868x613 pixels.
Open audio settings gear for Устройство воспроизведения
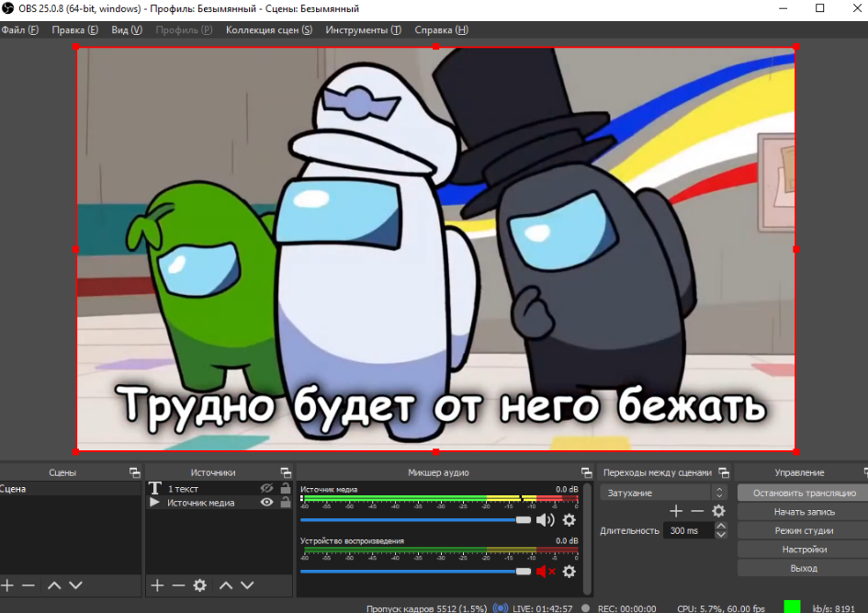(569, 572)
